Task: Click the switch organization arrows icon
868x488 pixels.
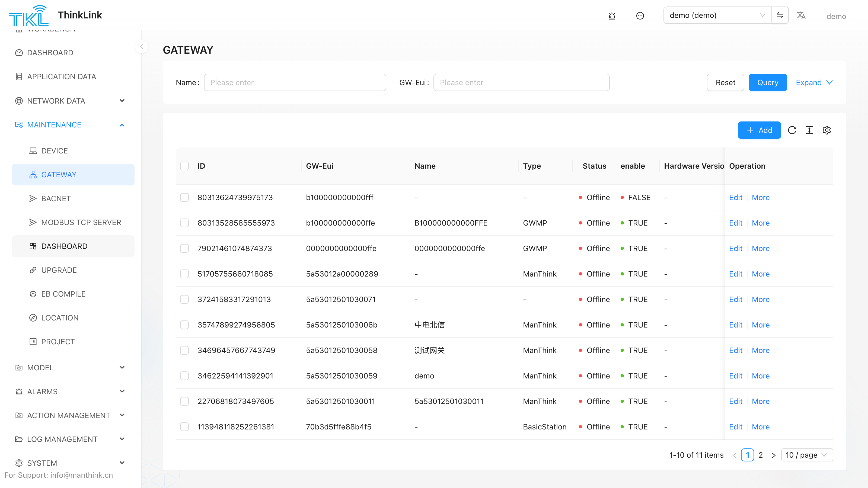Action: pos(780,15)
